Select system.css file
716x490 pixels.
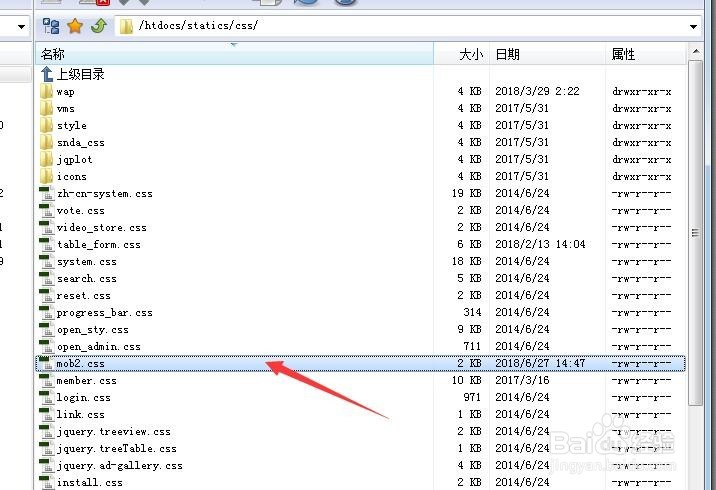pyautogui.click(x=79, y=262)
